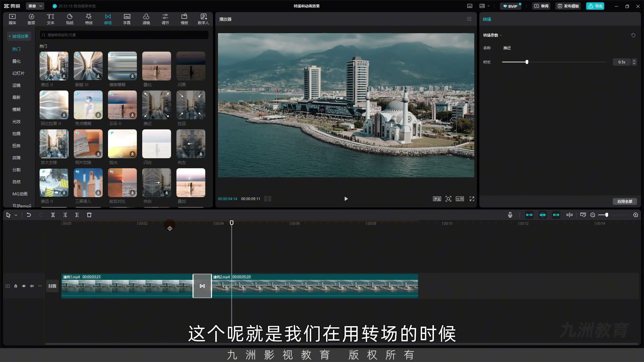Image resolution: width=644 pixels, height=362 pixels.
Task: Open track more-options ellipsis
Action: pos(40,286)
